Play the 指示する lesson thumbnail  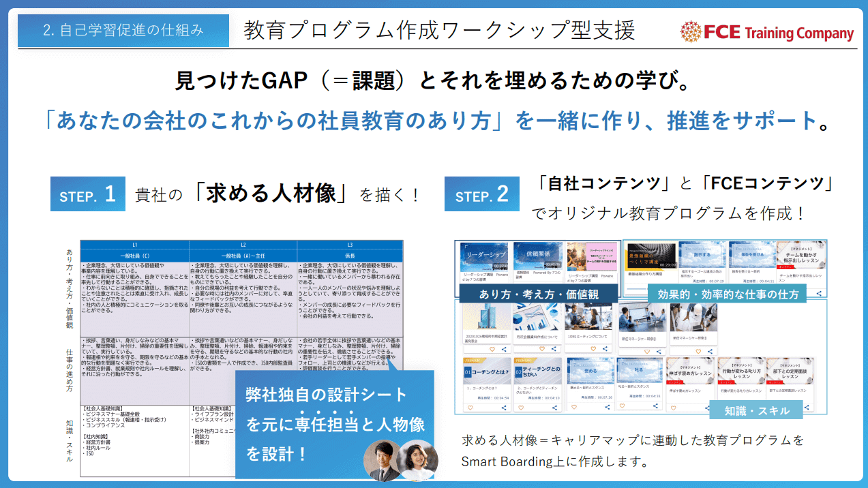coord(702,256)
